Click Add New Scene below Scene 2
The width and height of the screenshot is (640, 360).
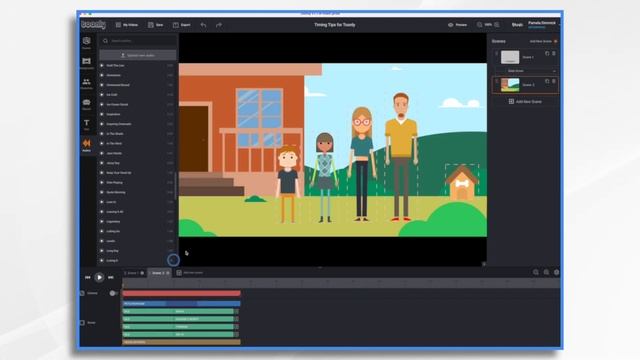point(526,102)
